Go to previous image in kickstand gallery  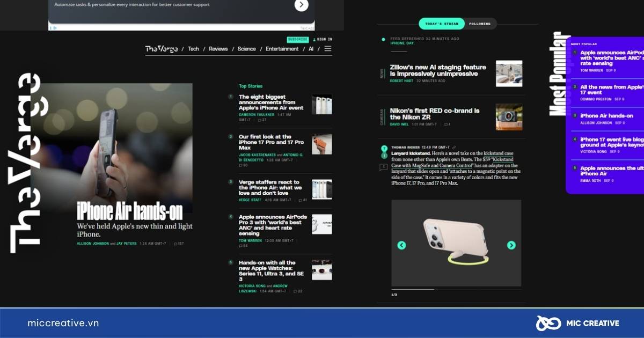point(401,245)
